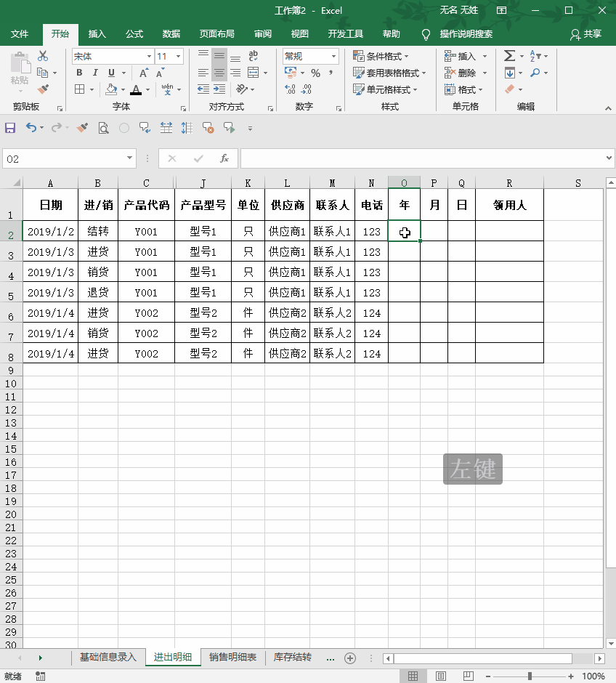The height and width of the screenshot is (683, 616).
Task: Toggle top vertical alignment
Action: click(203, 54)
